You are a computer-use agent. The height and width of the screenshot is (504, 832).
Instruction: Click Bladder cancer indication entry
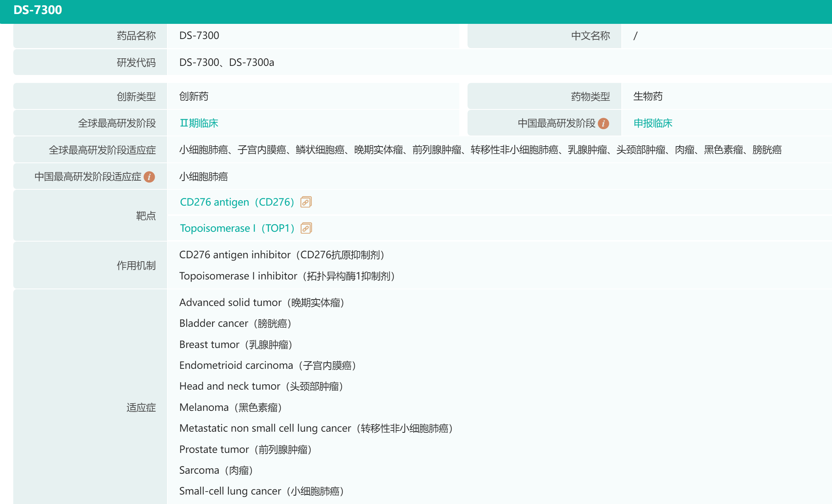[235, 323]
